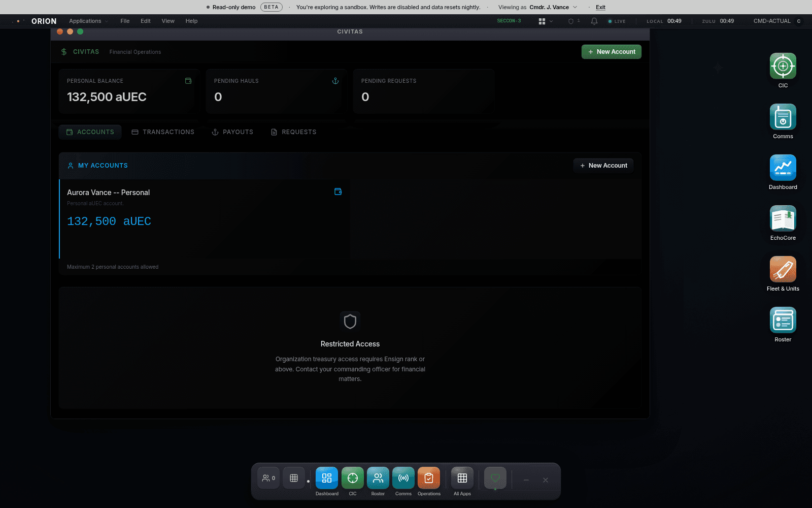This screenshot has width=812, height=508.
Task: Click the wallet icon on Aurora Vance account
Action: point(338,192)
